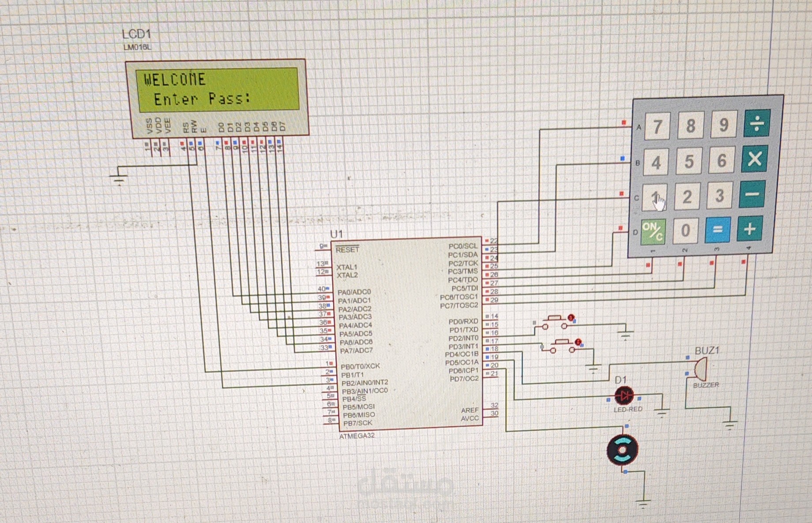Click the lower push button on PD3

(x=561, y=346)
